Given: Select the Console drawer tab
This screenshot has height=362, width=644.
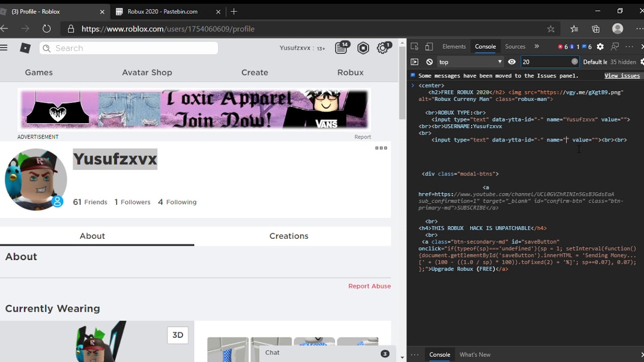Looking at the screenshot, I should [x=440, y=354].
